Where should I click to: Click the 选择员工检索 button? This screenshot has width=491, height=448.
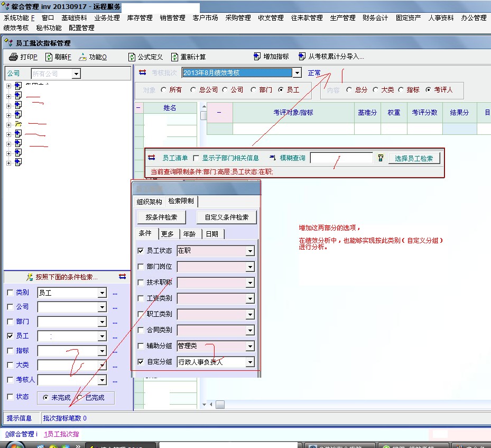pyautogui.click(x=414, y=158)
